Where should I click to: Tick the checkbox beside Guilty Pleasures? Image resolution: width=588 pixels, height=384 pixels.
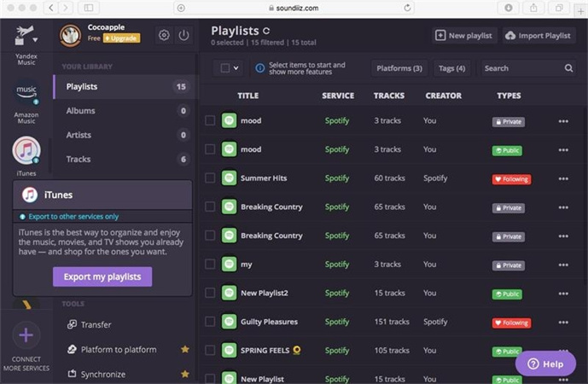210,322
